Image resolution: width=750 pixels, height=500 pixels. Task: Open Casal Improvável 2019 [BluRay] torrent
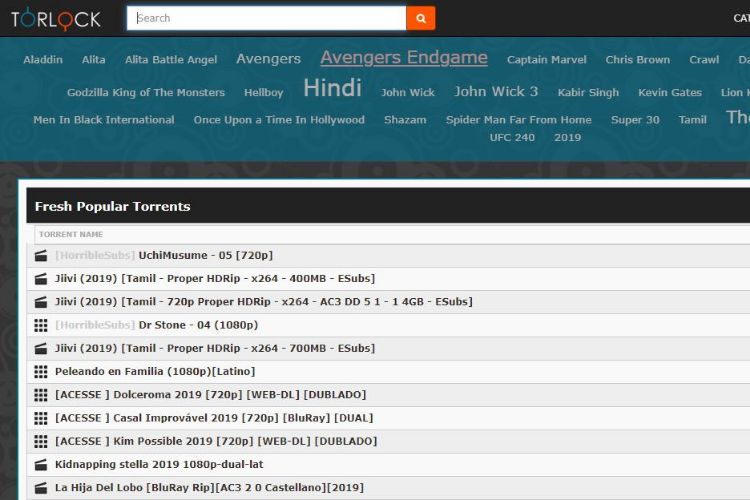214,418
